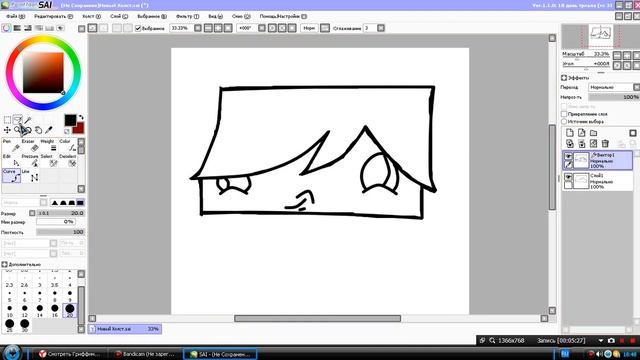Select brush size 20 preset
This screenshot has height=360, width=640.
coord(70,310)
